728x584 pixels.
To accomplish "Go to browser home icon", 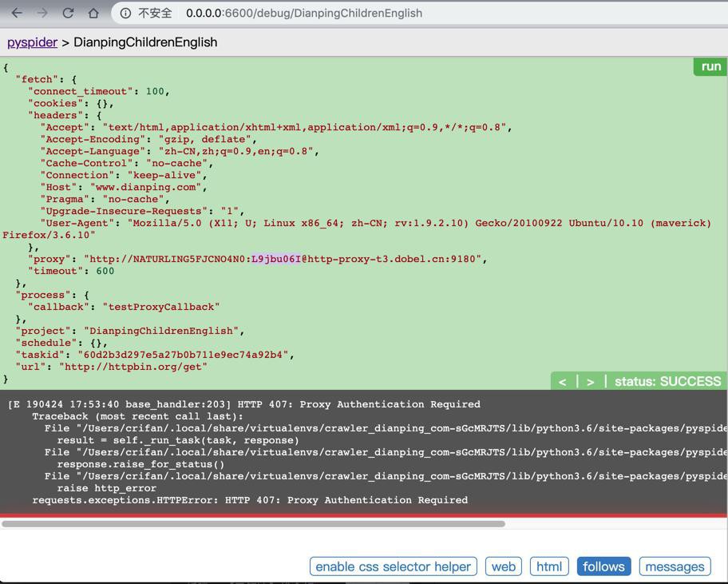I will click(93, 13).
